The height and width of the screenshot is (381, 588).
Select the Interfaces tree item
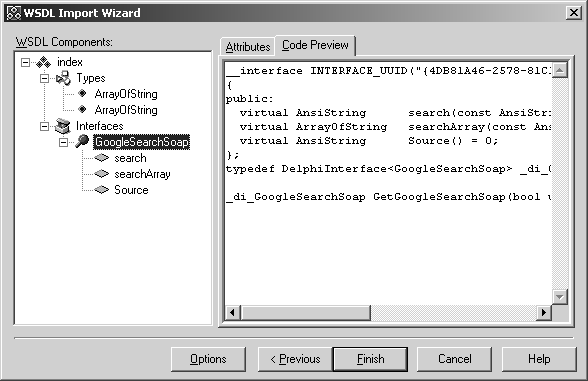[99, 126]
